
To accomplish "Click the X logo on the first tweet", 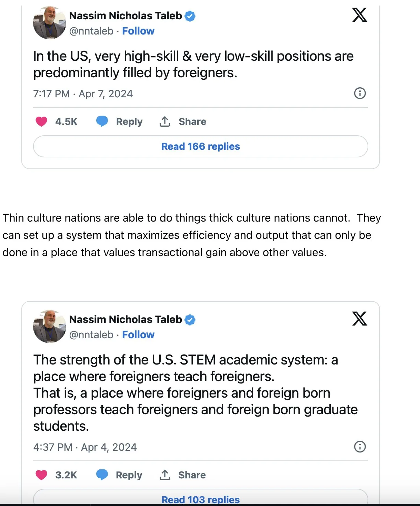I will click(359, 15).
